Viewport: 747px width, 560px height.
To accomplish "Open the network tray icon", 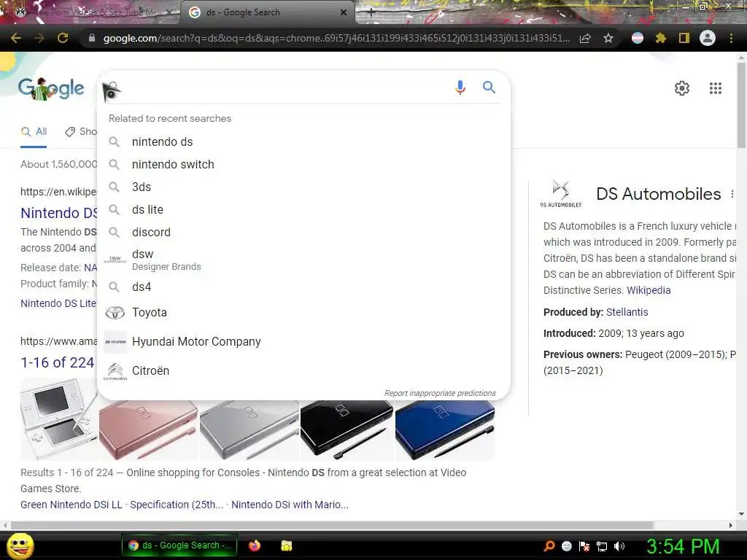I will 602,546.
